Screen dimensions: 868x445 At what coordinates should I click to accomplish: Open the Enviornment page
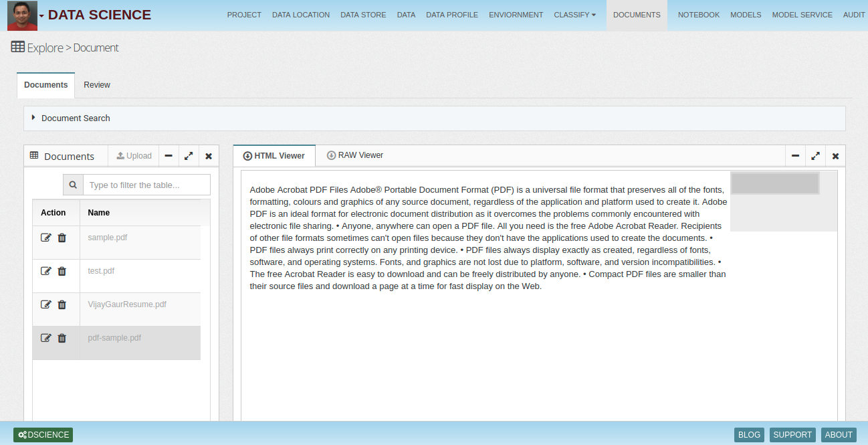pos(516,15)
